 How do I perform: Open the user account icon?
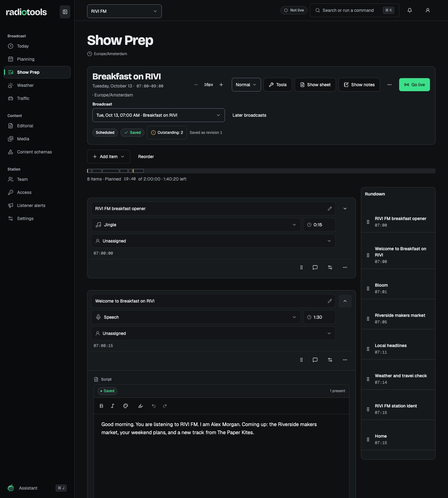(x=428, y=10)
